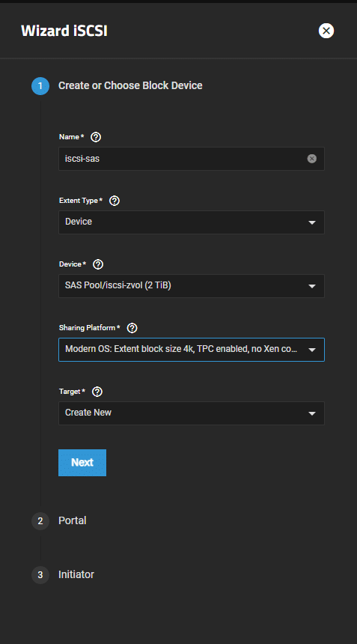Image resolution: width=357 pixels, height=644 pixels.
Task: Show help for Extent Type
Action: click(x=115, y=201)
